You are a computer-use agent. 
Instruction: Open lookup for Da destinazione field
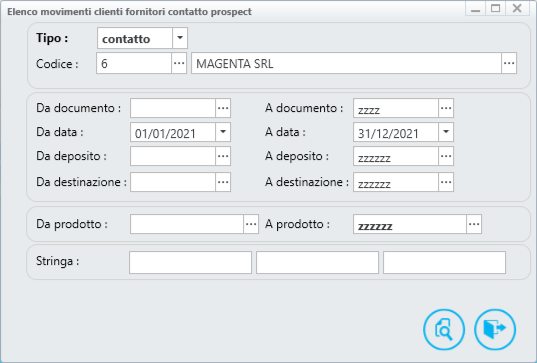[223, 182]
